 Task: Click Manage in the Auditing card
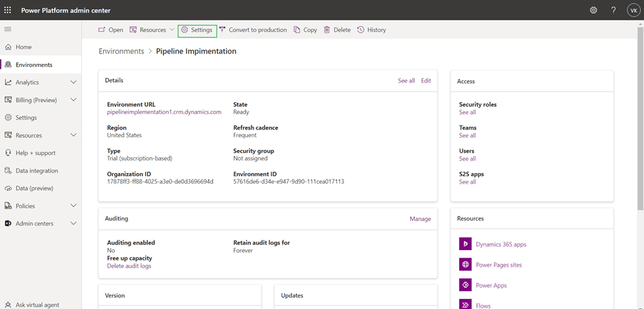[420, 219]
